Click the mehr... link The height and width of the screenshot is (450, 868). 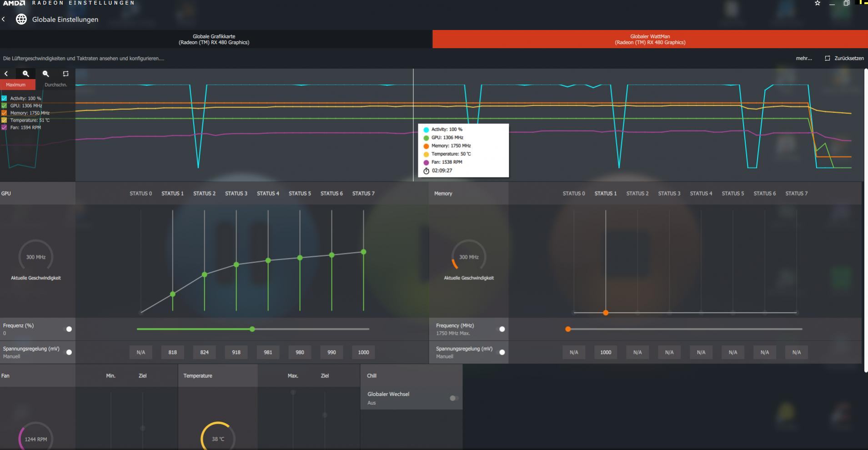point(804,58)
